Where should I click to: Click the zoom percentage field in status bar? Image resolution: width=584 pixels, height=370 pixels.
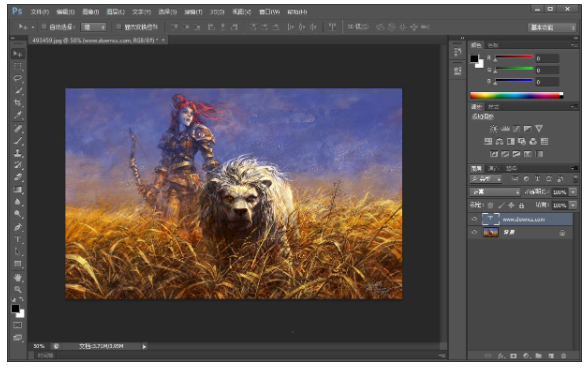(x=39, y=347)
